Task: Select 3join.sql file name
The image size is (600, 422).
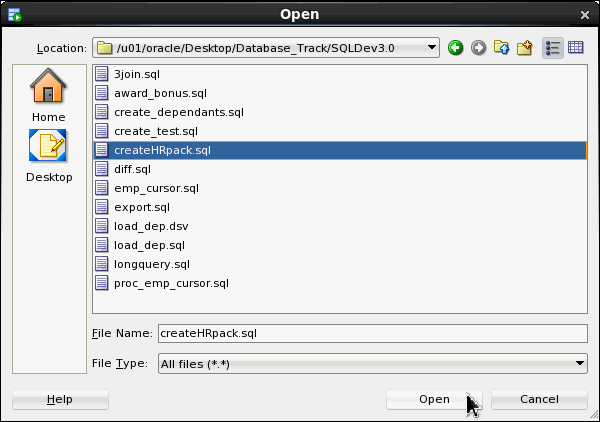Action: coord(137,74)
